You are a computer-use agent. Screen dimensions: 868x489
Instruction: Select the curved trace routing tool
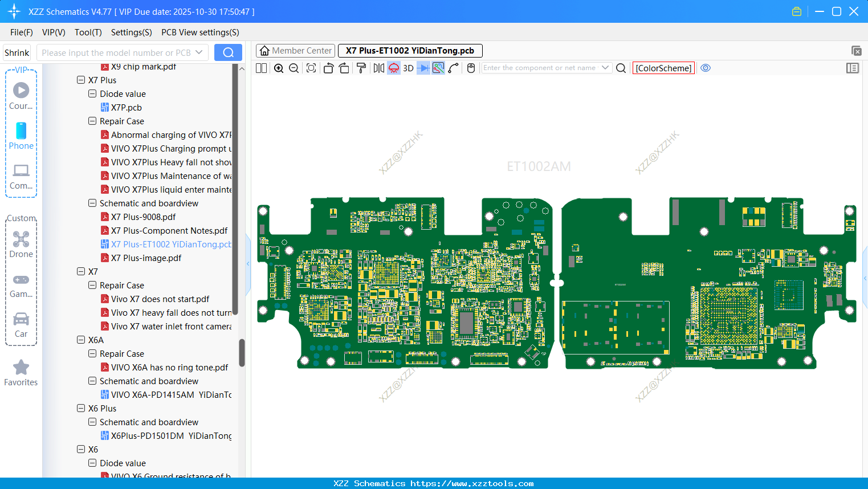pyautogui.click(x=454, y=68)
